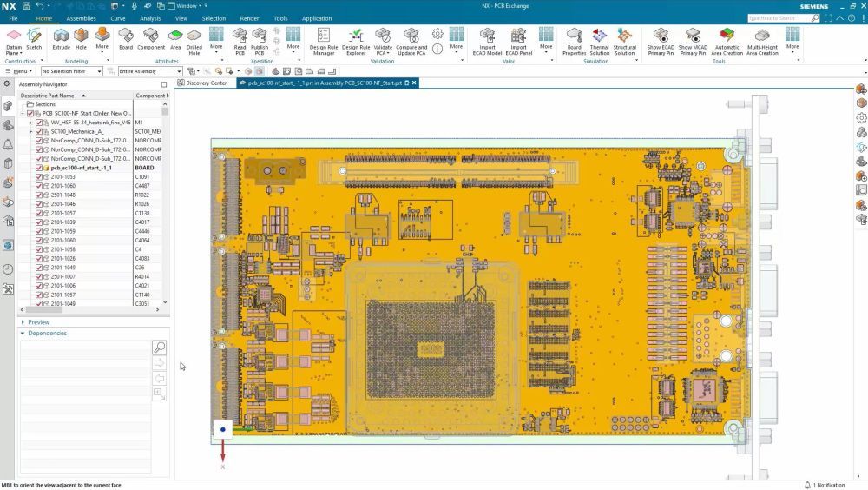
Task: Click the Dependencies magnifier search button
Action: (159, 348)
